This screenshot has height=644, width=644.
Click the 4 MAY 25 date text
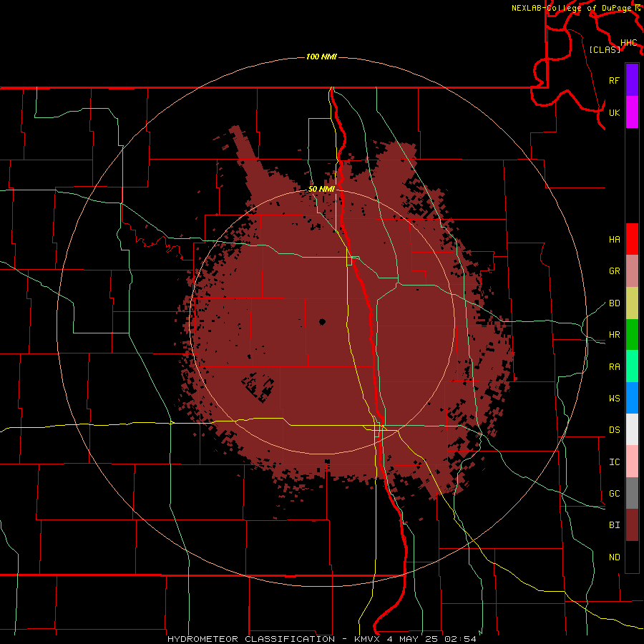coord(411,639)
